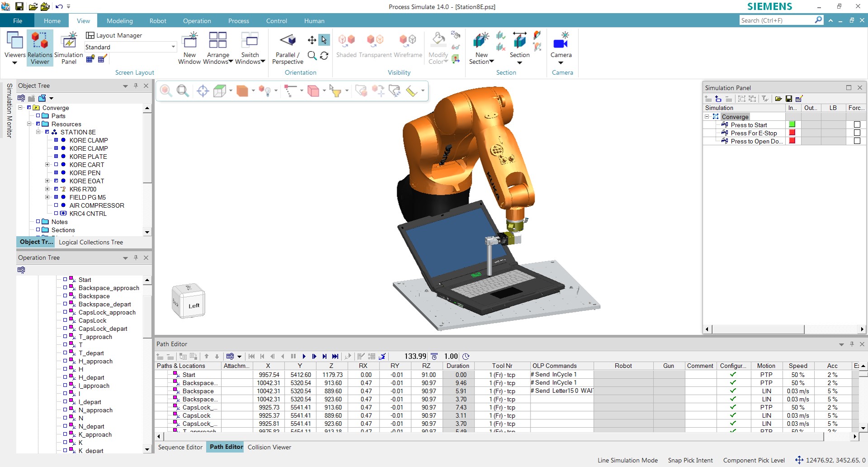The image size is (868, 467).
Task: Expand the KORE EOAT tree node
Action: coord(47,181)
